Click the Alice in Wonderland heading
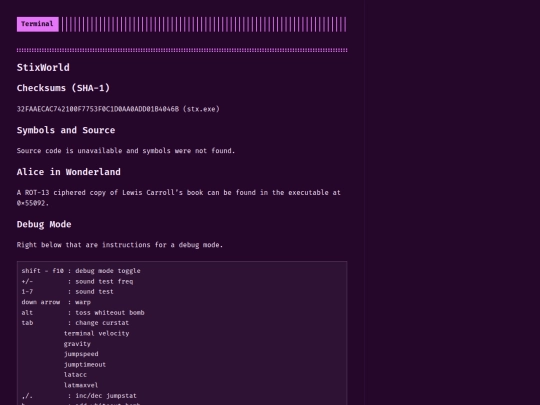This screenshot has width=540, height=405. (69, 172)
